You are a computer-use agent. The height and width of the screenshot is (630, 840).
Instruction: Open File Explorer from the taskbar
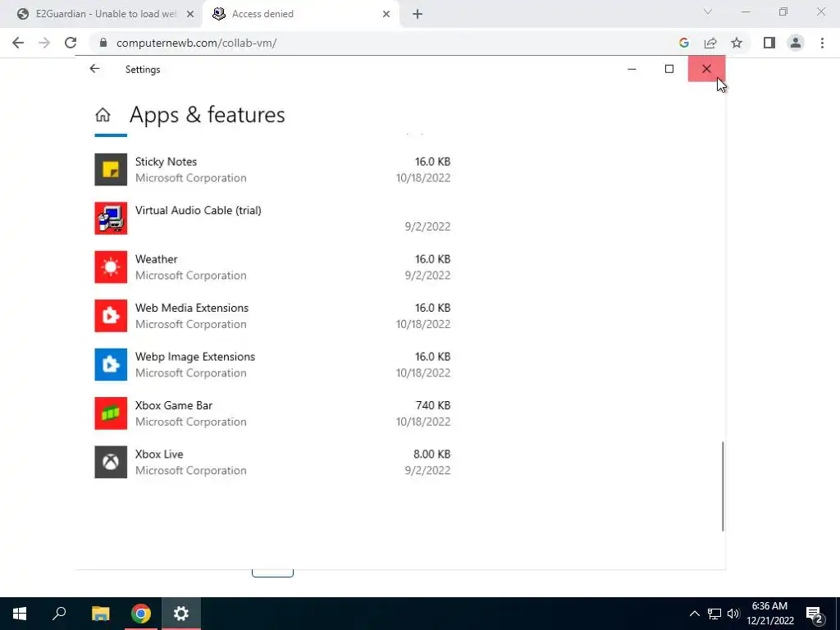[x=100, y=614]
